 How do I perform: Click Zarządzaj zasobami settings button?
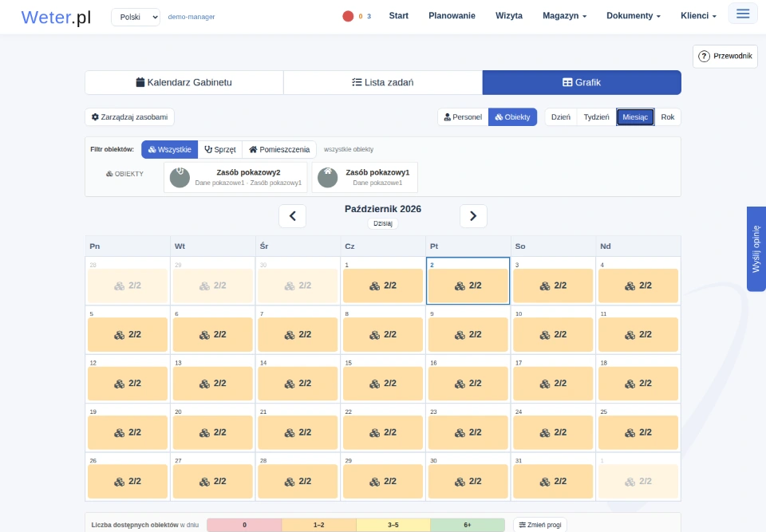coord(129,116)
